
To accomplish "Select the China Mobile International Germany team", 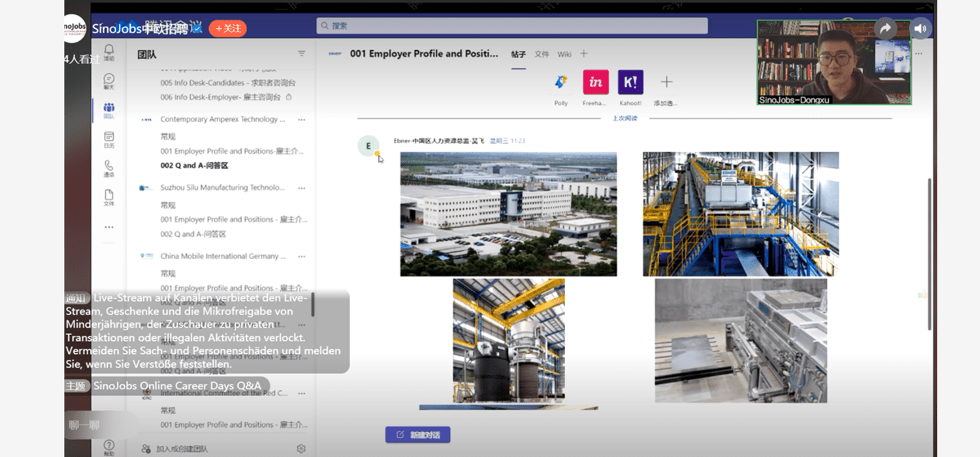I will pos(223,257).
